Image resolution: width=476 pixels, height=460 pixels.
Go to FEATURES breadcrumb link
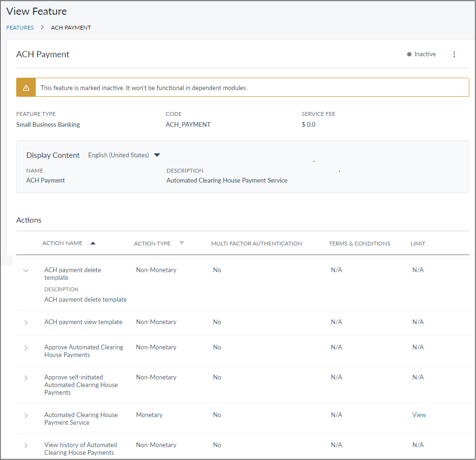point(20,28)
